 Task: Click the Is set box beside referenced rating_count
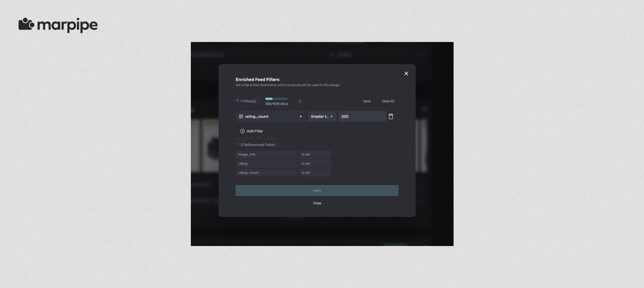(315, 173)
